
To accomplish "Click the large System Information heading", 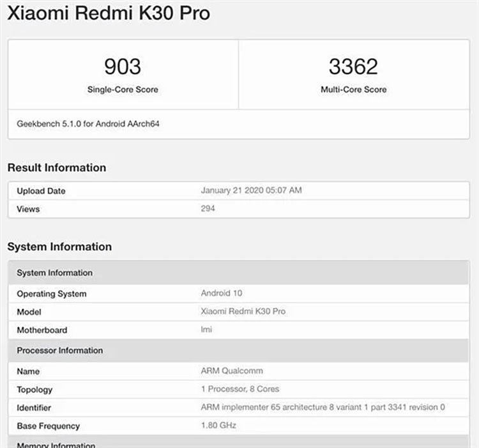I will coord(59,247).
